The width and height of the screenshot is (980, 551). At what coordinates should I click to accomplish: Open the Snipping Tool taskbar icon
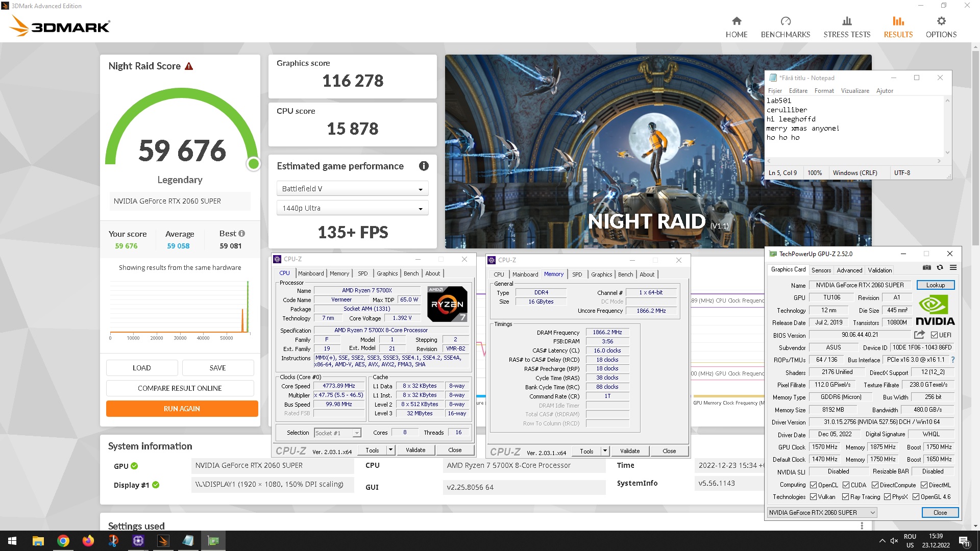click(113, 541)
